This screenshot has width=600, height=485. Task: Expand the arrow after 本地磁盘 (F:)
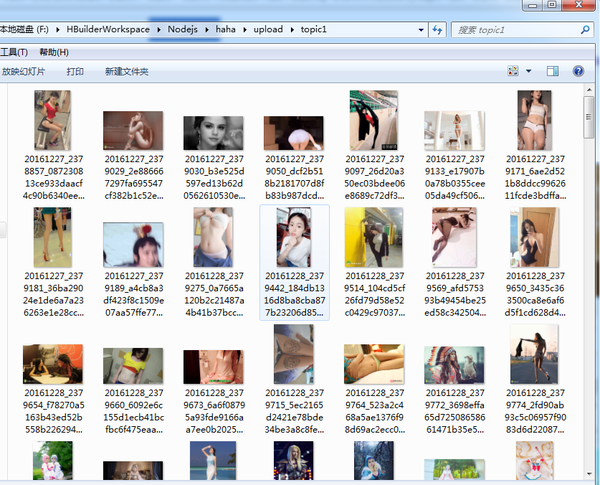[57, 29]
